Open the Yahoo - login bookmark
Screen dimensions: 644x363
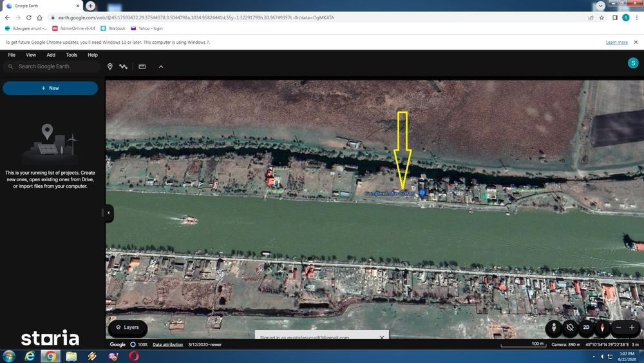pyautogui.click(x=147, y=28)
